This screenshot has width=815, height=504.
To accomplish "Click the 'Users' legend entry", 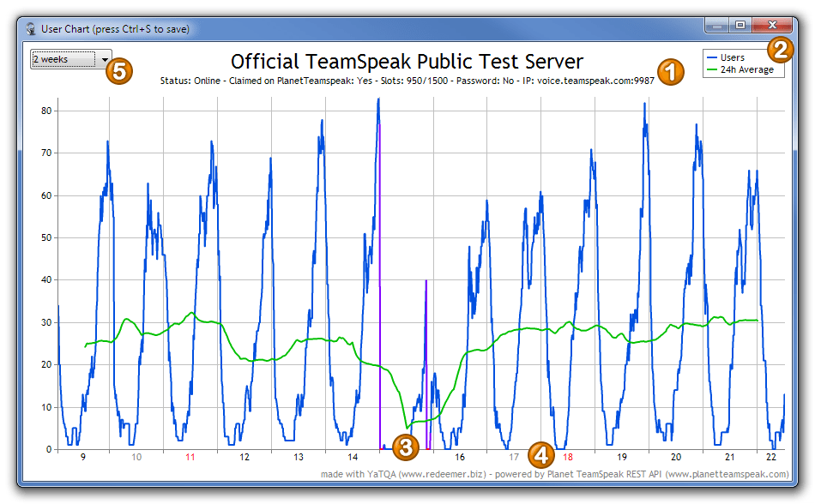I will pyautogui.click(x=733, y=57).
